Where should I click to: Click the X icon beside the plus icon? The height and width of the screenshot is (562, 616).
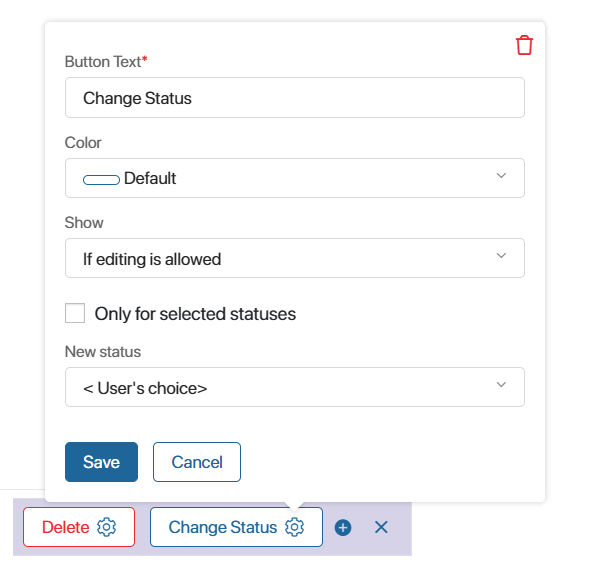tap(381, 527)
